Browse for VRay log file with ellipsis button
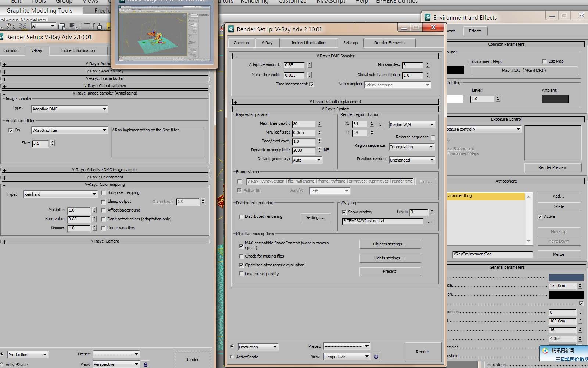The width and height of the screenshot is (588, 368). pos(430,222)
